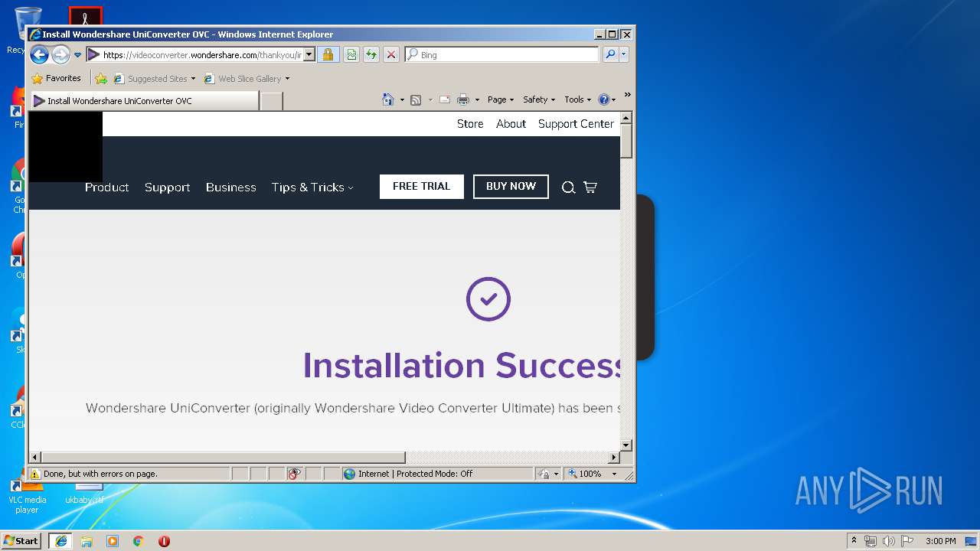Open the Safety menu
Screen dimensions: 980x551
539,99
